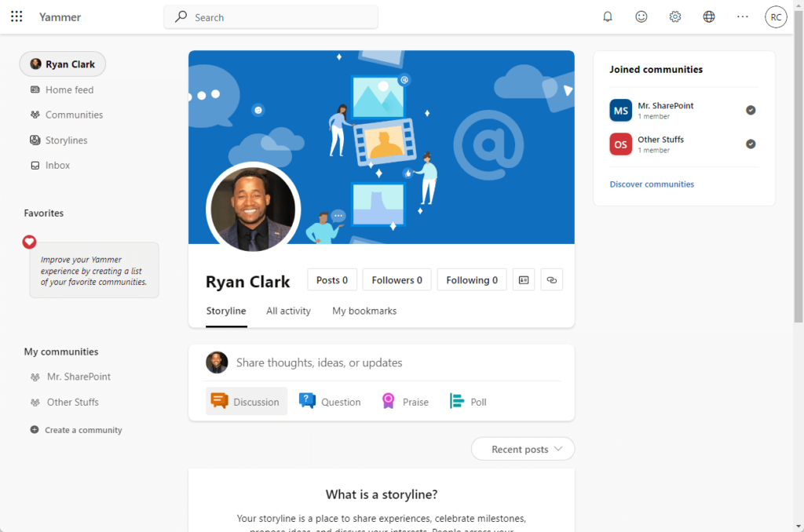Click the Communities sidebar icon
The width and height of the screenshot is (804, 532).
[35, 115]
